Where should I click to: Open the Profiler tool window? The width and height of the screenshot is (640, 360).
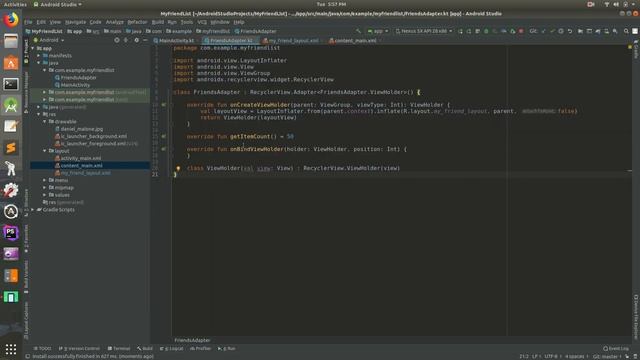(x=200, y=349)
